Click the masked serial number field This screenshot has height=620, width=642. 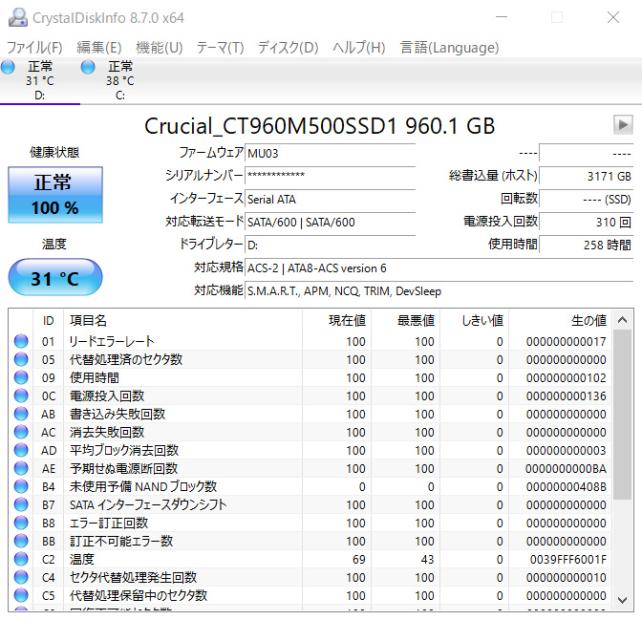[x=330, y=176]
